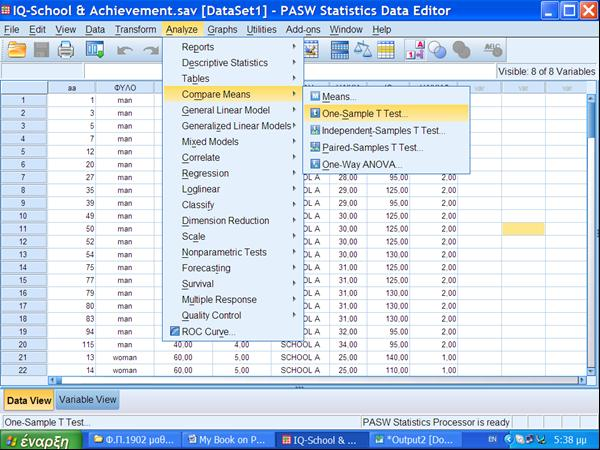Viewport: 600px width, 450px height.
Task: Choose One-Sample T Test from submenu
Action: coord(386,114)
